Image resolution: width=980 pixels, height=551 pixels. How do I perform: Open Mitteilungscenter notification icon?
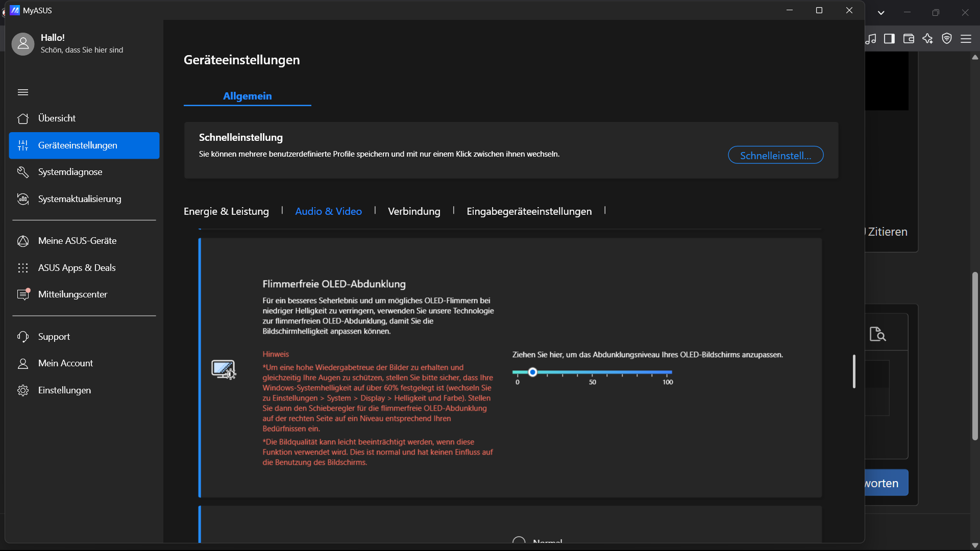tap(23, 294)
